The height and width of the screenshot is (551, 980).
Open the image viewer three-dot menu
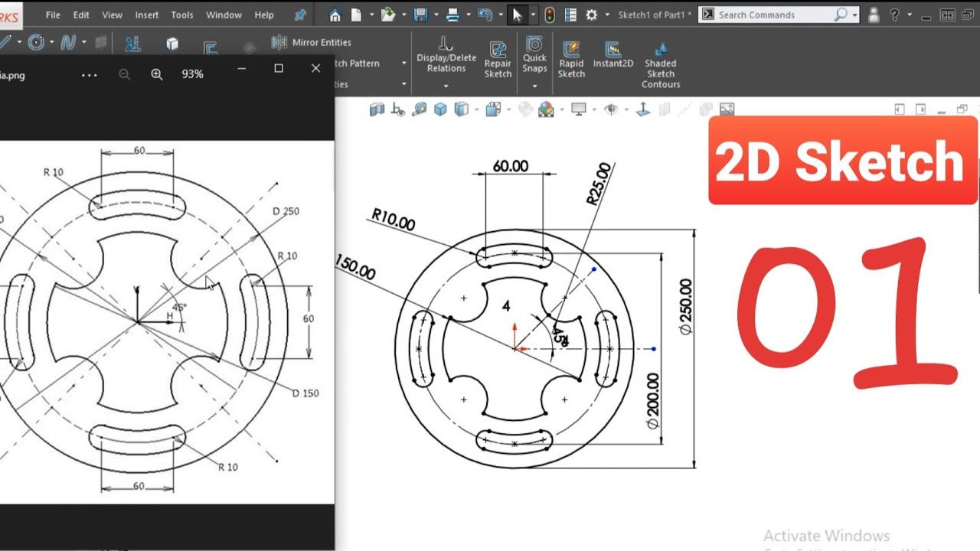click(x=89, y=75)
